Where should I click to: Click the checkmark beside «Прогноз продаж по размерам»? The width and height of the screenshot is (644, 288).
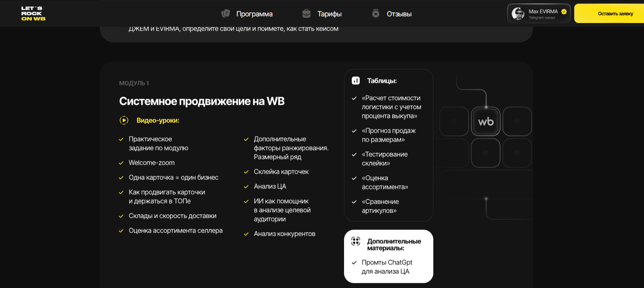[354, 131]
